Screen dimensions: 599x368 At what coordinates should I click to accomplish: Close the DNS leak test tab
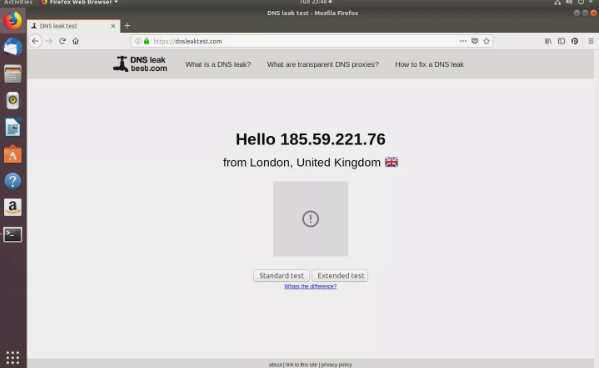click(113, 26)
